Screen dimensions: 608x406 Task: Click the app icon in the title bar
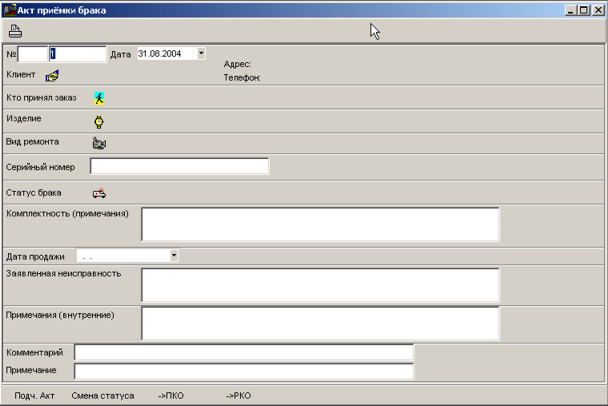point(9,10)
